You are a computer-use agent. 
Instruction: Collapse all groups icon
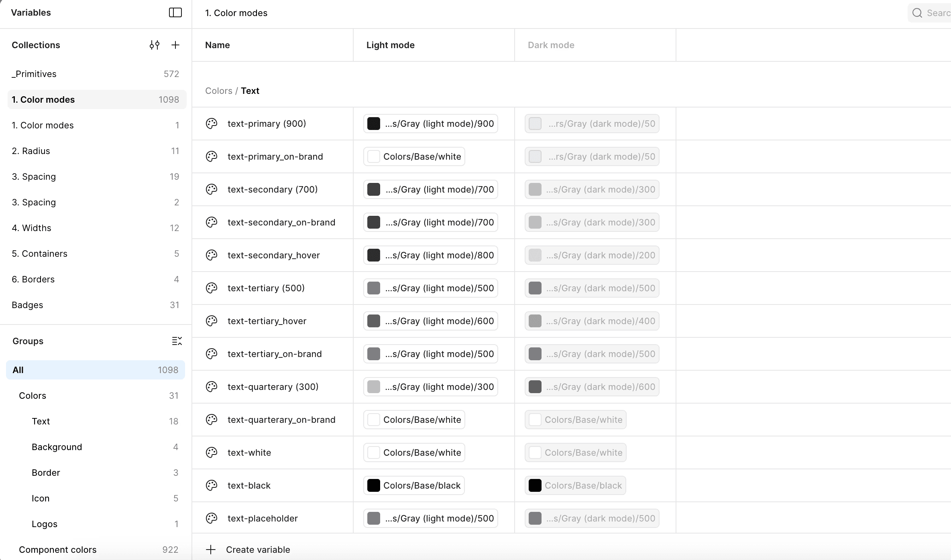[177, 341]
